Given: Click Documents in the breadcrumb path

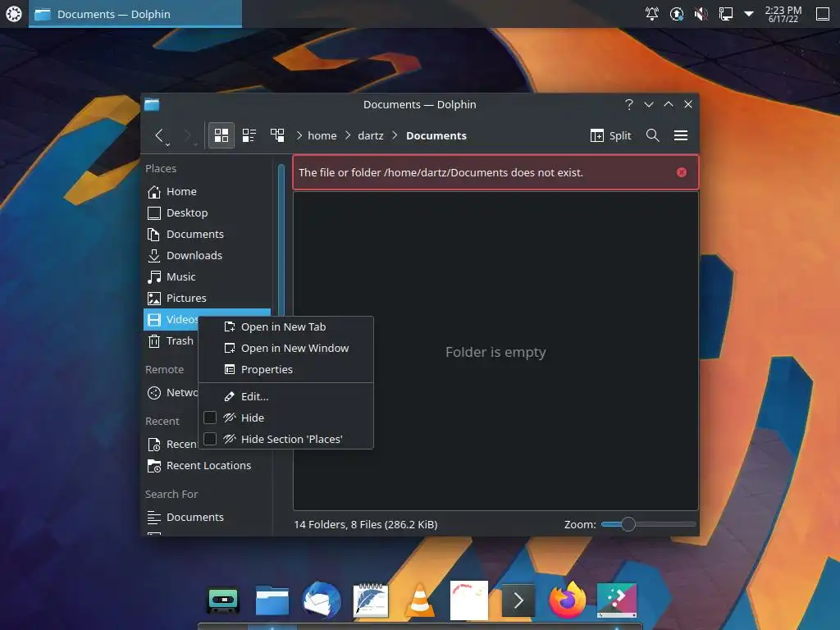Looking at the screenshot, I should [x=436, y=135].
